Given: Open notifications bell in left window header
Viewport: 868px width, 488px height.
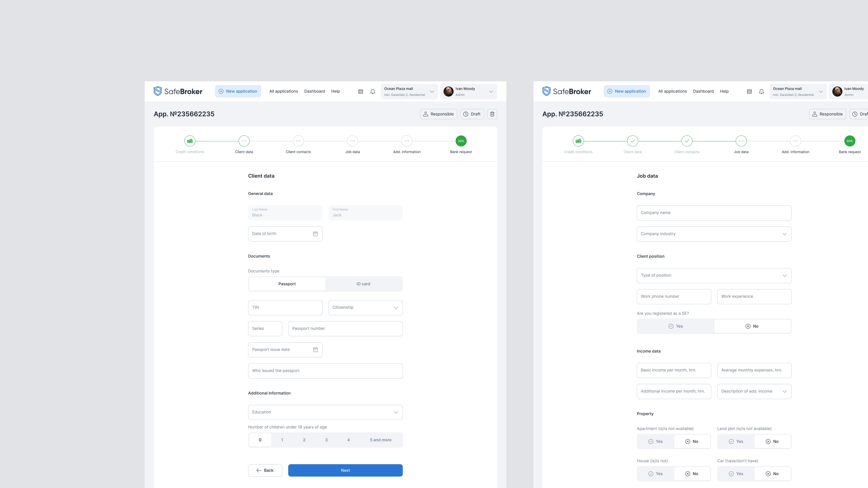Looking at the screenshot, I should (x=372, y=91).
